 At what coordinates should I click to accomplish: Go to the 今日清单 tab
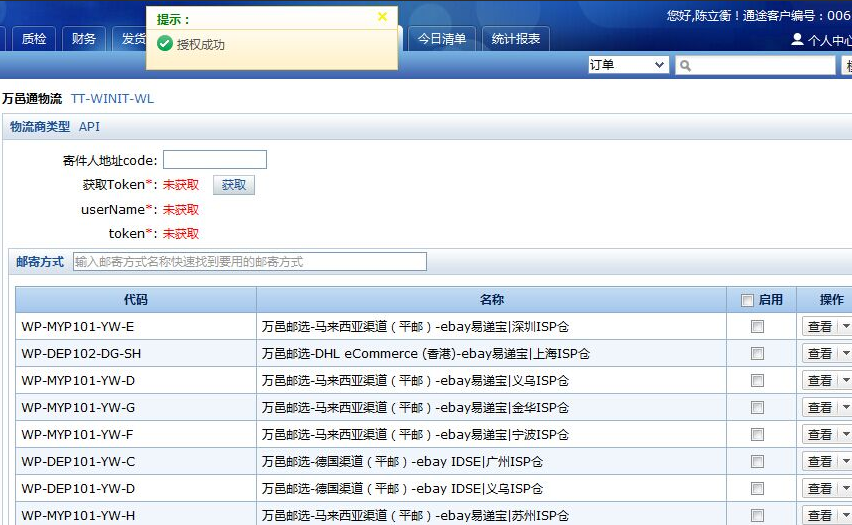(442, 39)
